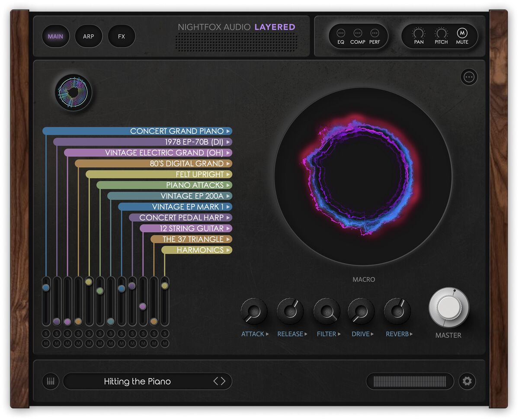Open the REVERB macro dropdown arrow

point(411,334)
